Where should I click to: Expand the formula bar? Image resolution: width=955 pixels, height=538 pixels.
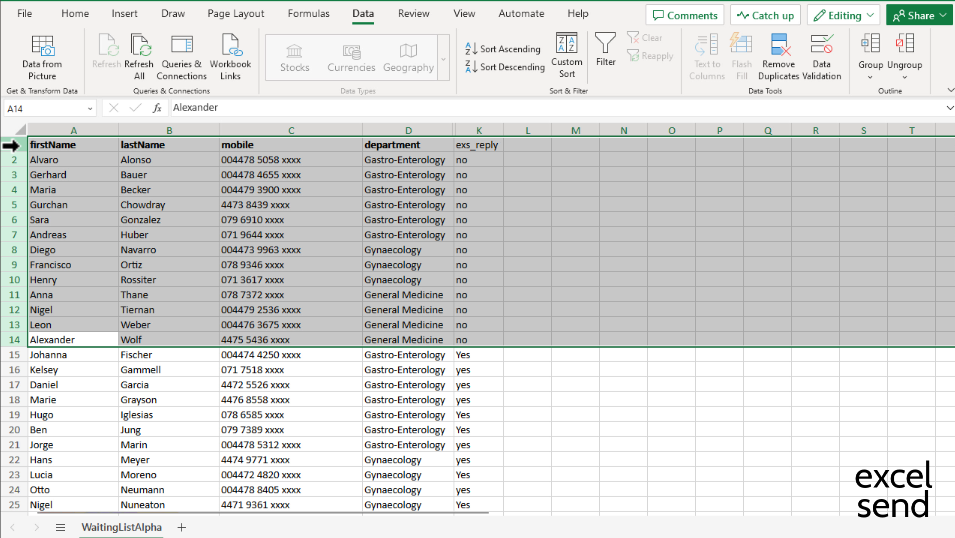[950, 108]
